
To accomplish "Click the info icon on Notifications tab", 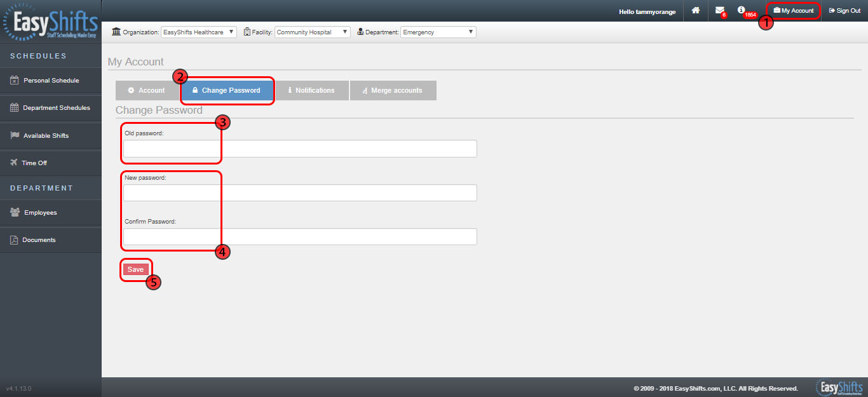I will click(x=290, y=90).
